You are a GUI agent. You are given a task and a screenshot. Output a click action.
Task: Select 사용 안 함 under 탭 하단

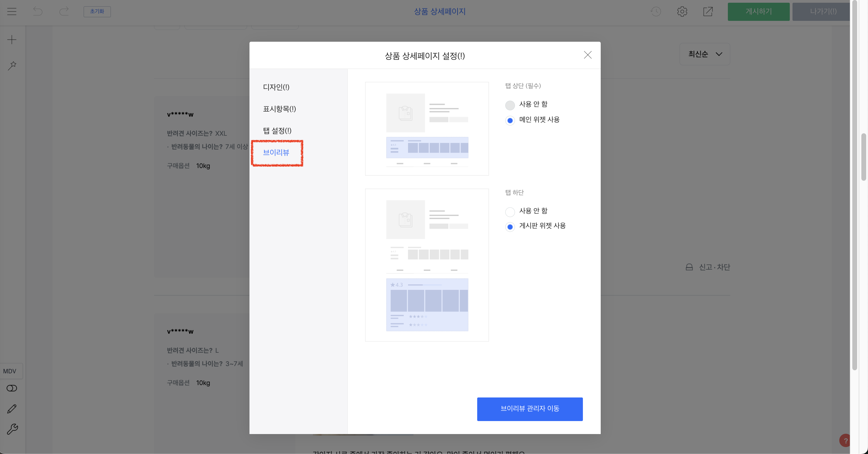[x=510, y=212]
